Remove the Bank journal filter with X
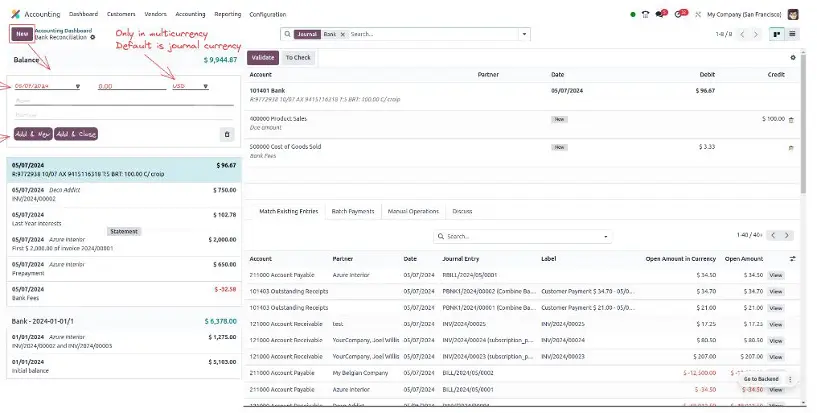Screen dimensions: 818x414 tap(343, 34)
